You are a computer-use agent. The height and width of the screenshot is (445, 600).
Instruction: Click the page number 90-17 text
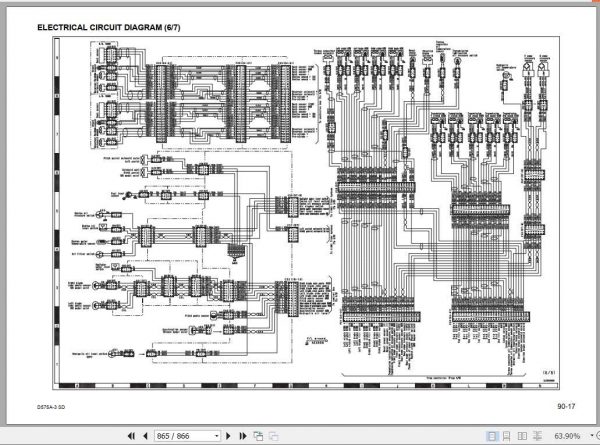[566, 406]
